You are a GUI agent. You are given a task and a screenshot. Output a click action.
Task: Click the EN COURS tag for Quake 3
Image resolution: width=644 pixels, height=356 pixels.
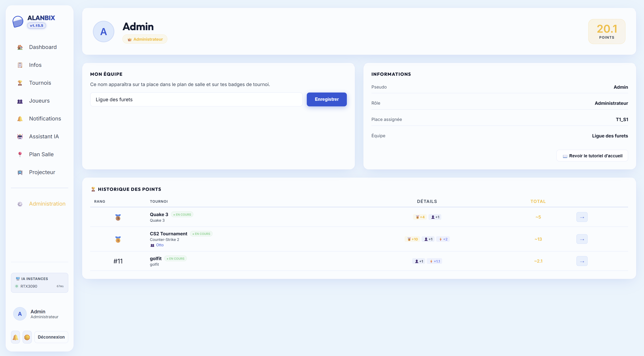coord(182,215)
